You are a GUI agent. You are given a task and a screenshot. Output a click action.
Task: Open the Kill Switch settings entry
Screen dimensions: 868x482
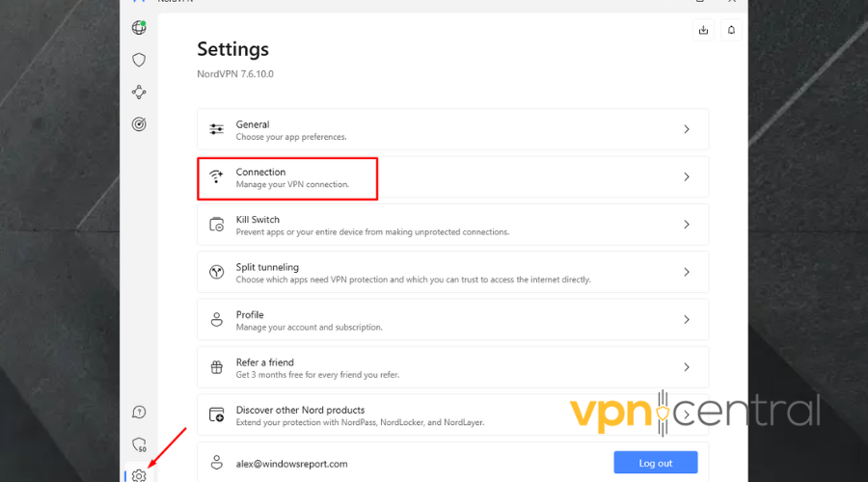coord(452,225)
